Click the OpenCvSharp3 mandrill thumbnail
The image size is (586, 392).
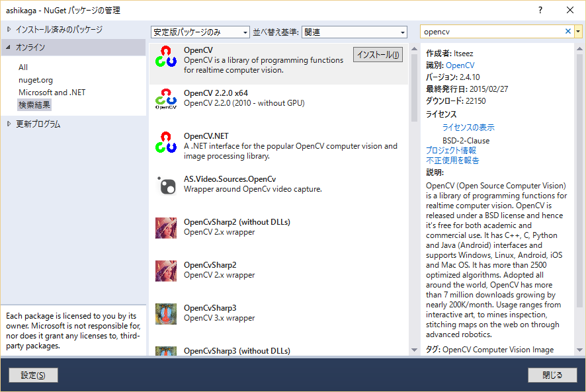pyautogui.click(x=166, y=314)
